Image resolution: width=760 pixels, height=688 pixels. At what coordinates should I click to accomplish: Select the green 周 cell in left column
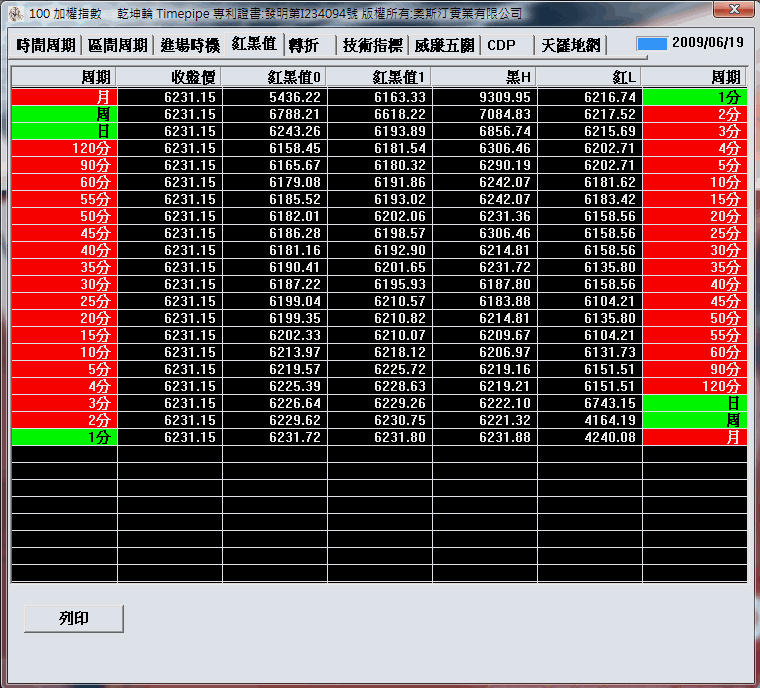(64, 114)
